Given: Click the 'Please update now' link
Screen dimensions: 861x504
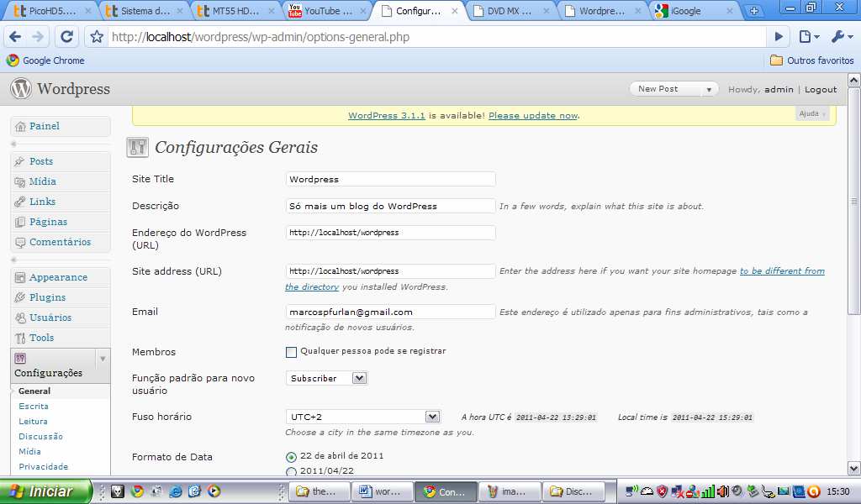Looking at the screenshot, I should [x=533, y=116].
